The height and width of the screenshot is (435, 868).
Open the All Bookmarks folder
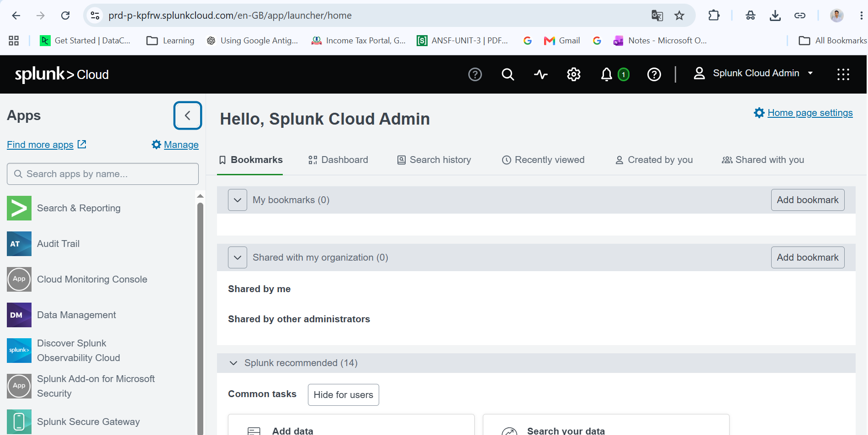[832, 41]
